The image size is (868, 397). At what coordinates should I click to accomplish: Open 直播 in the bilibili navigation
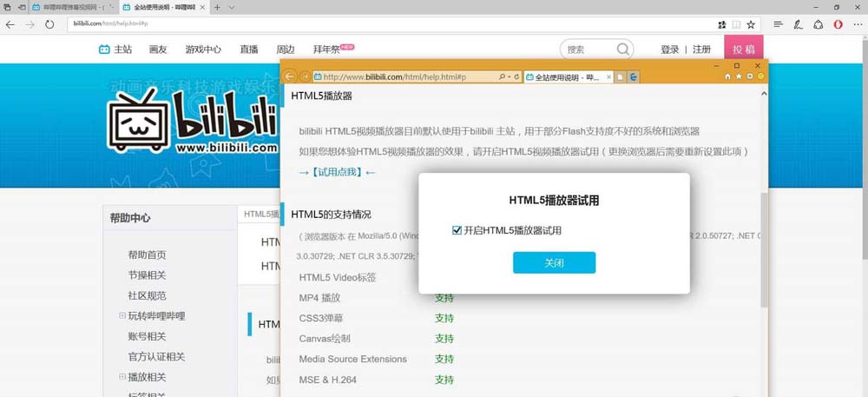[248, 50]
